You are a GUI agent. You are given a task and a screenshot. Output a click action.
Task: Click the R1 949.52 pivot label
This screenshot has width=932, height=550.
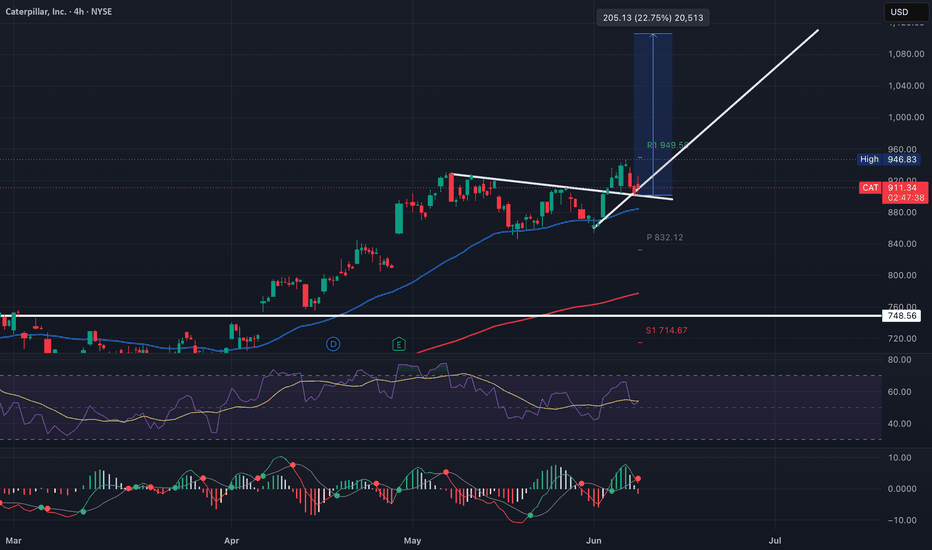pos(667,145)
